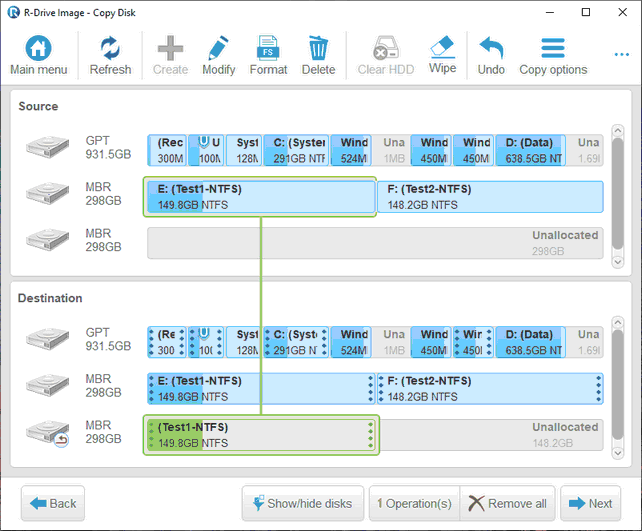Viewport: 642px width, 531px height.
Task: Select Source 300MB Recovery partition
Action: (167, 150)
